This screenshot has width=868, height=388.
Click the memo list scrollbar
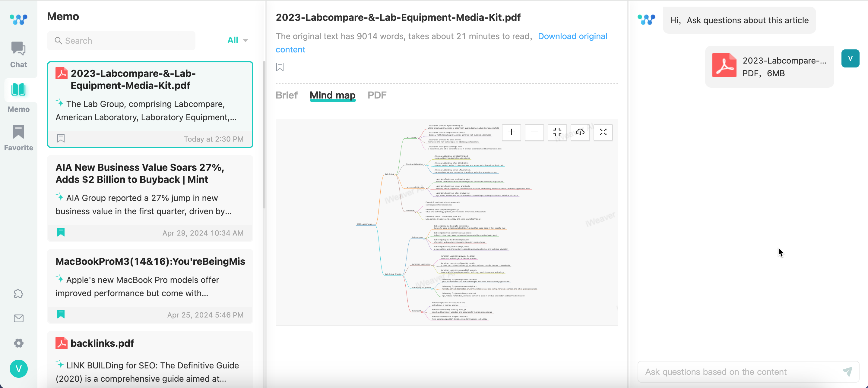pos(264,135)
